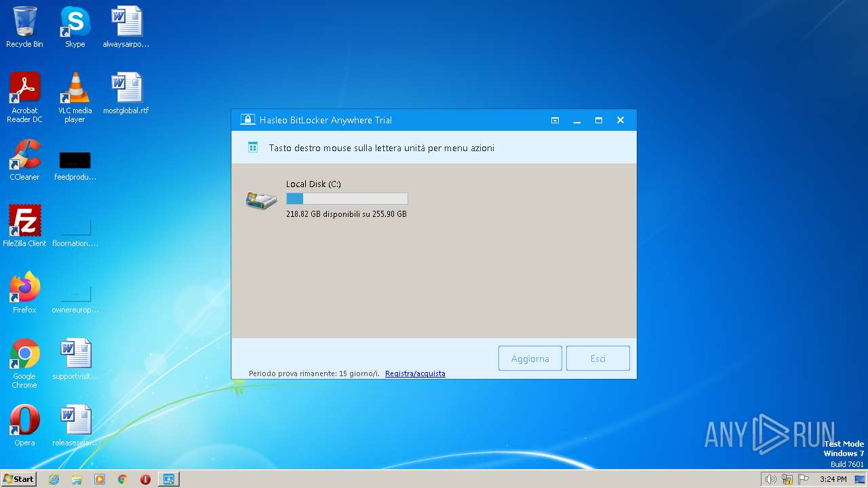Open Chrome from the taskbar

tap(123, 479)
